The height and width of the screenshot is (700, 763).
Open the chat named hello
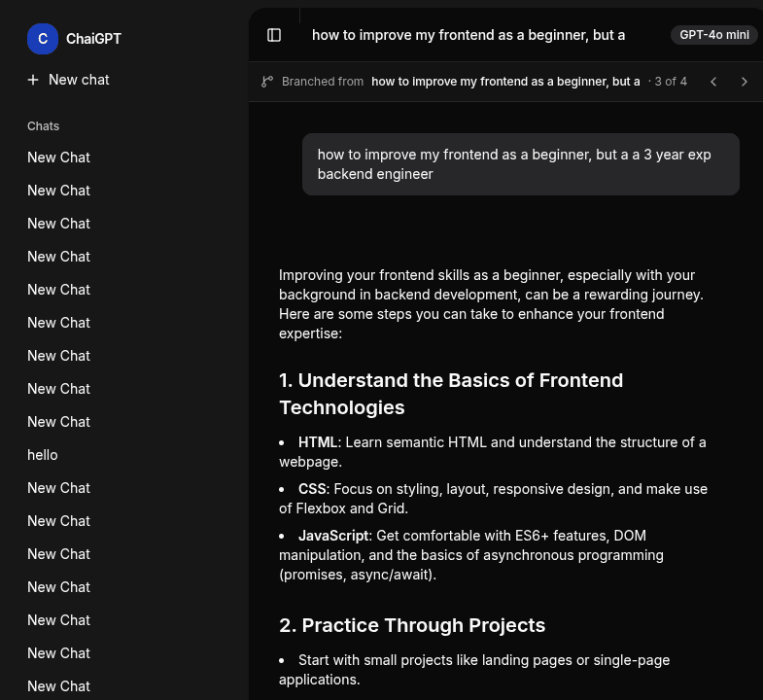click(x=43, y=455)
